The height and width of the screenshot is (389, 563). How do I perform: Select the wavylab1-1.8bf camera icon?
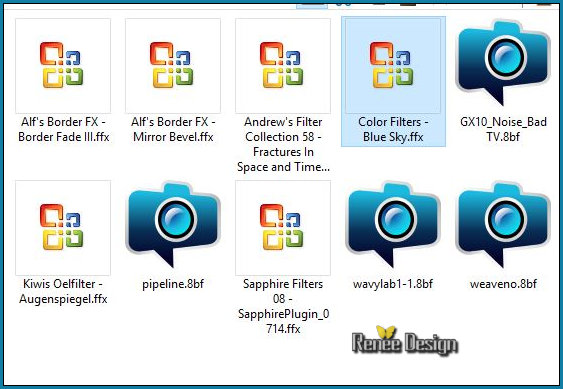[x=393, y=225]
